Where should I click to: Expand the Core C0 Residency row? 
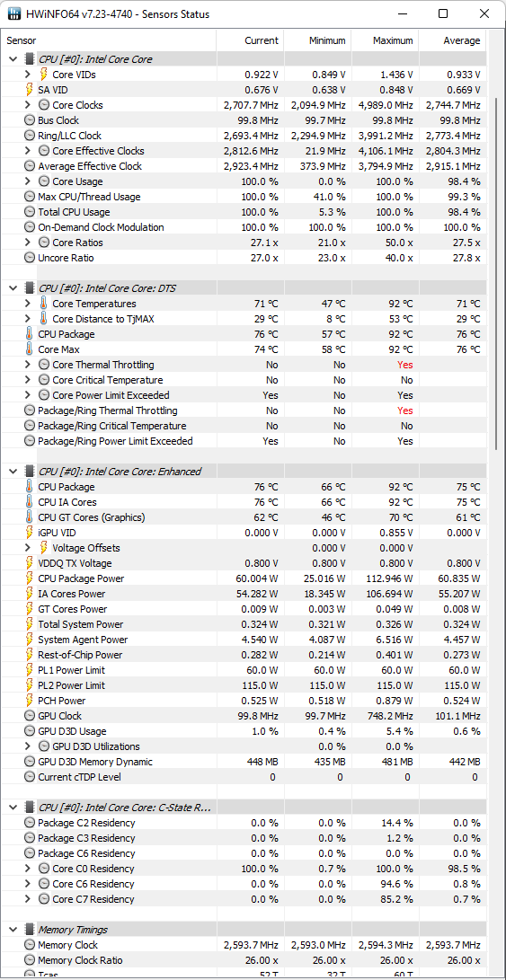pyautogui.click(x=27, y=868)
